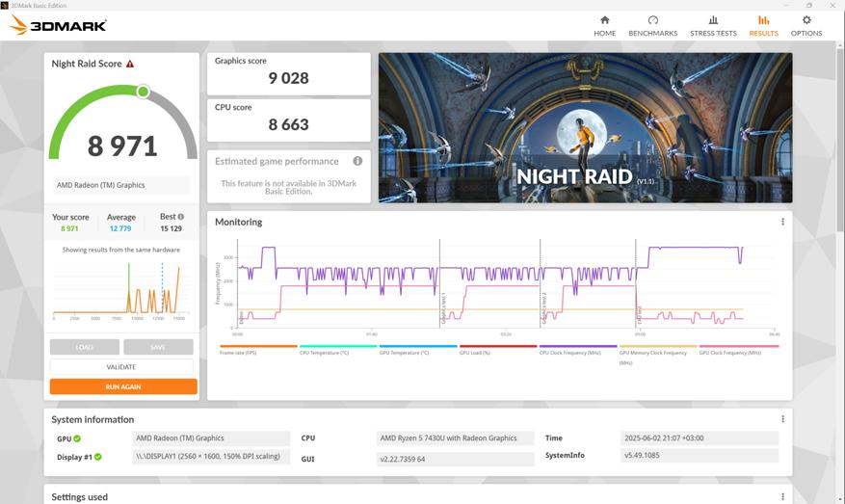This screenshot has width=845, height=504.
Task: Click the HOME house icon
Action: [x=605, y=20]
